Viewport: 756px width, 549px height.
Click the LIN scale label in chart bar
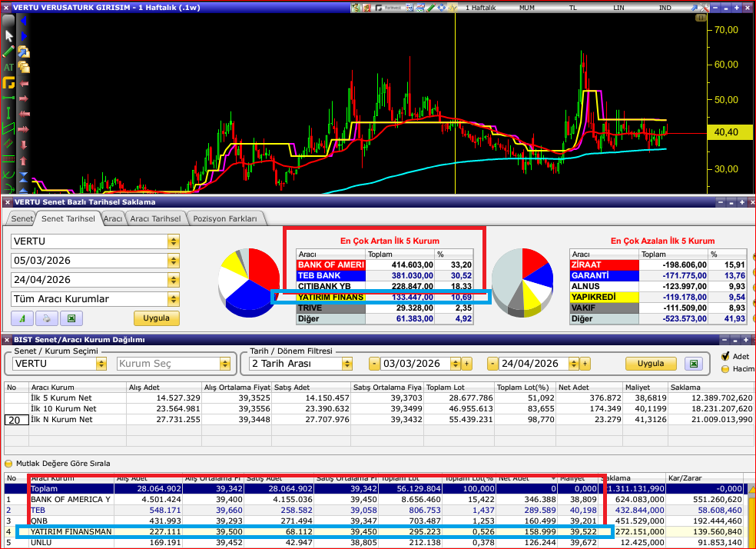click(618, 8)
